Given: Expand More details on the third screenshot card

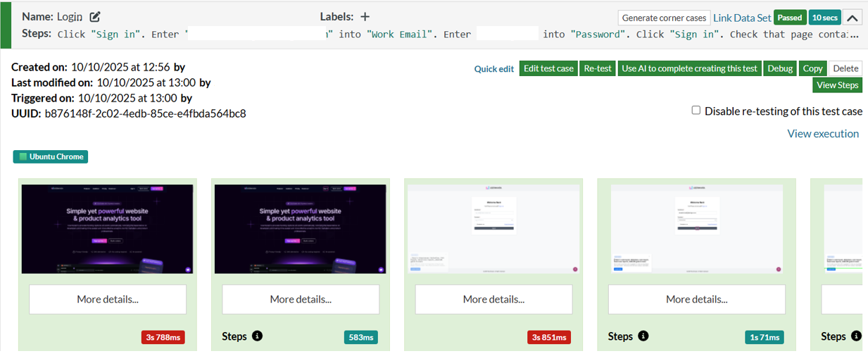Looking at the screenshot, I should (493, 299).
